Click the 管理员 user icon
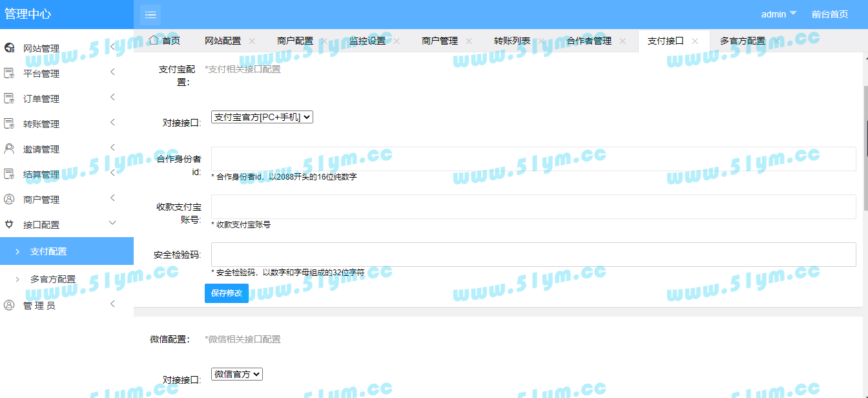Screen dimensions: 868x398 9,305
